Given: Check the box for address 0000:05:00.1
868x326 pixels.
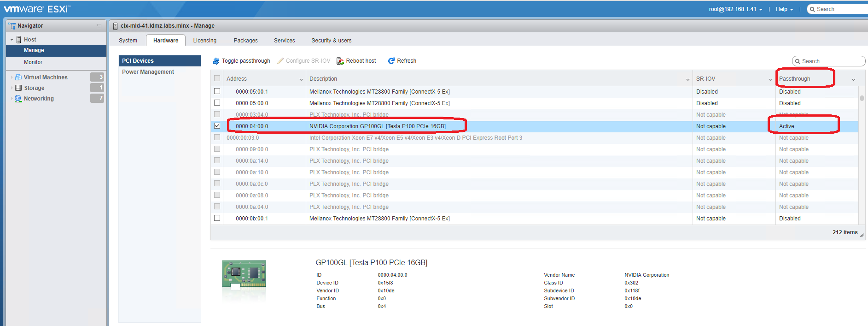Looking at the screenshot, I should (x=217, y=91).
